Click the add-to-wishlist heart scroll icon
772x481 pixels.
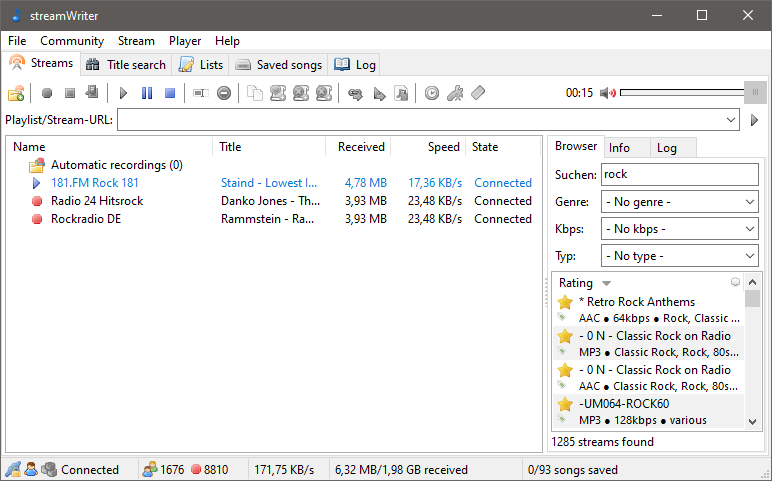pyautogui.click(x=278, y=93)
